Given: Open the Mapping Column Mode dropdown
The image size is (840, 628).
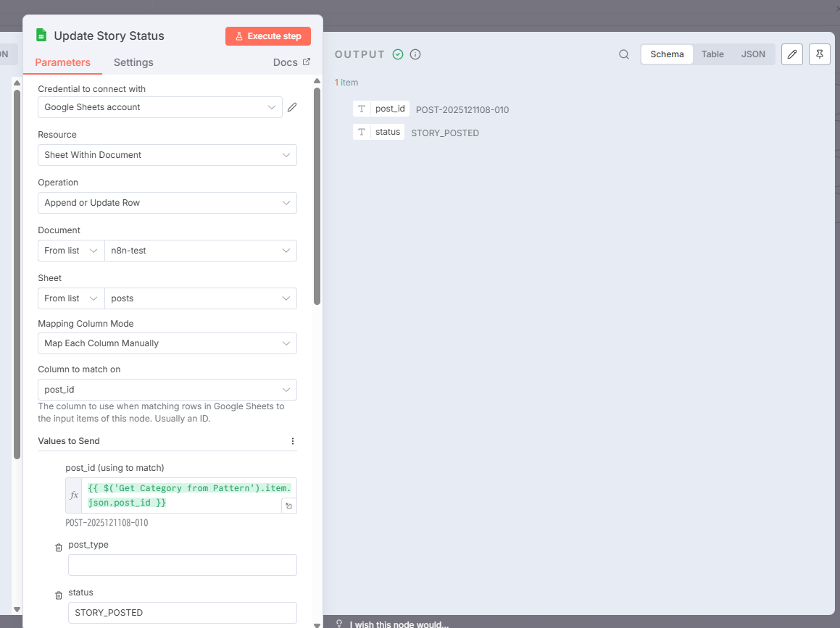Looking at the screenshot, I should pyautogui.click(x=167, y=343).
